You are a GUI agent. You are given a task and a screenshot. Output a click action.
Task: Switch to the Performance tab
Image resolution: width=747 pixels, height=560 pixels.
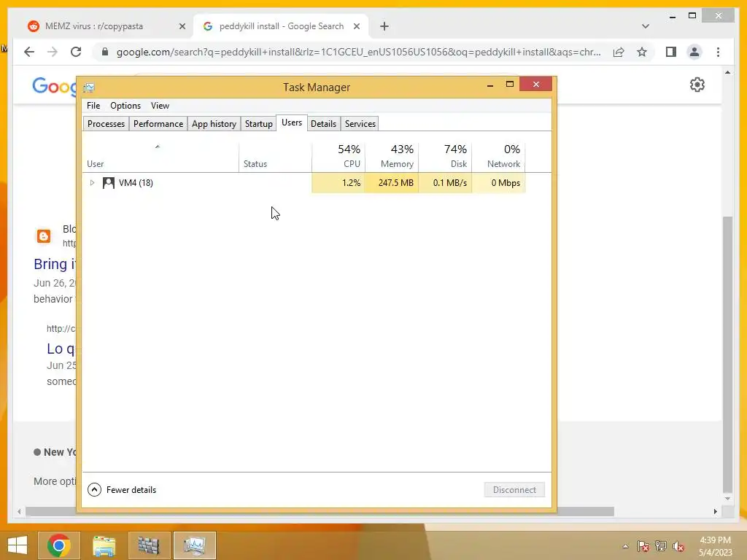click(158, 124)
